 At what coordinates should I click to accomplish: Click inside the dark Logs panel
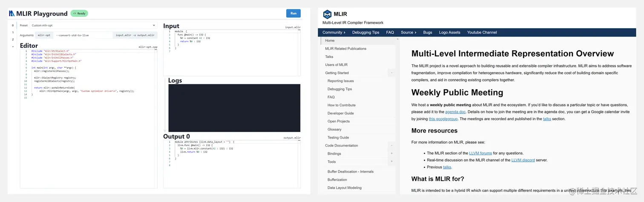[x=234, y=108]
